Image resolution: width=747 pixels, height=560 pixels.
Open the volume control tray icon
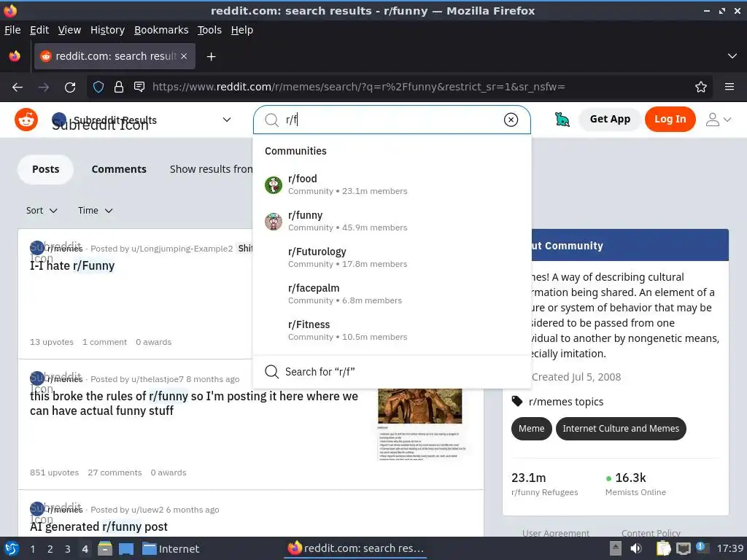pyautogui.click(x=636, y=548)
